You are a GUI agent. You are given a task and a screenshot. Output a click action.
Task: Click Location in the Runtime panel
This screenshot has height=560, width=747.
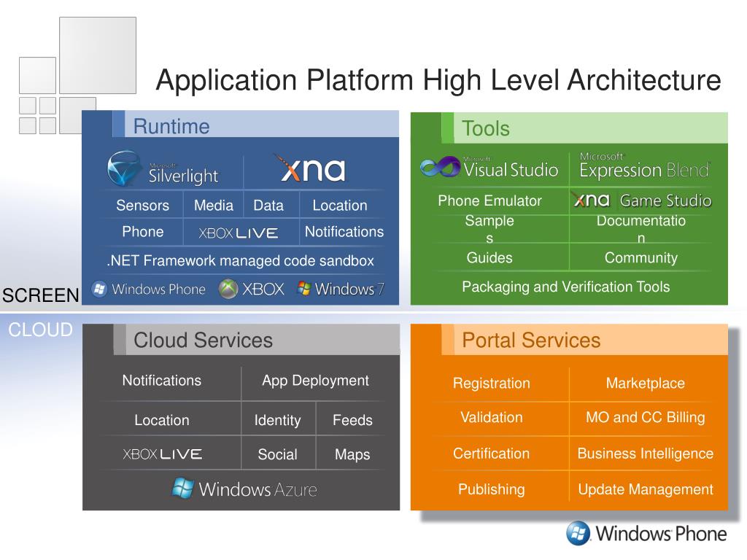coord(340,205)
